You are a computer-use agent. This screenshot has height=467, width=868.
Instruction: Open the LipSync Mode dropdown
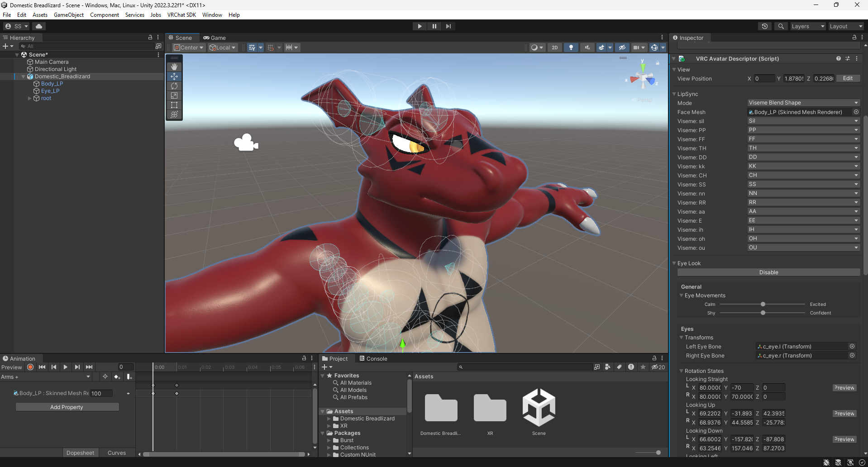coord(803,103)
